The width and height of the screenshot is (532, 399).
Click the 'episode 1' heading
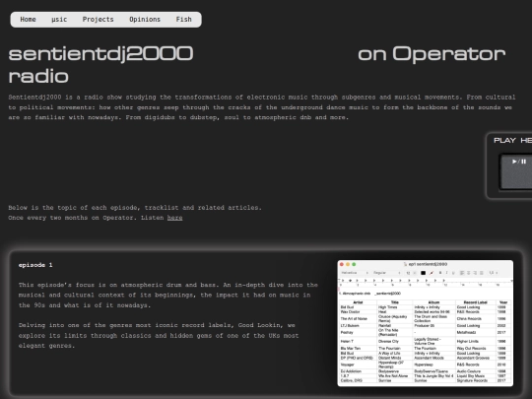[35, 265]
